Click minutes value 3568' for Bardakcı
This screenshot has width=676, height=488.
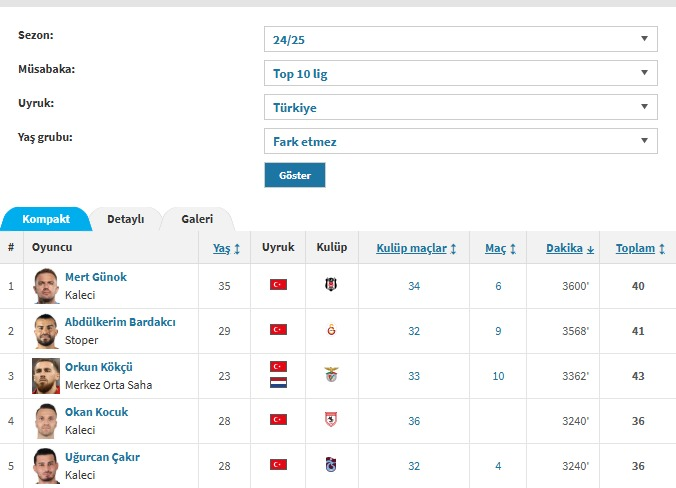coord(576,331)
